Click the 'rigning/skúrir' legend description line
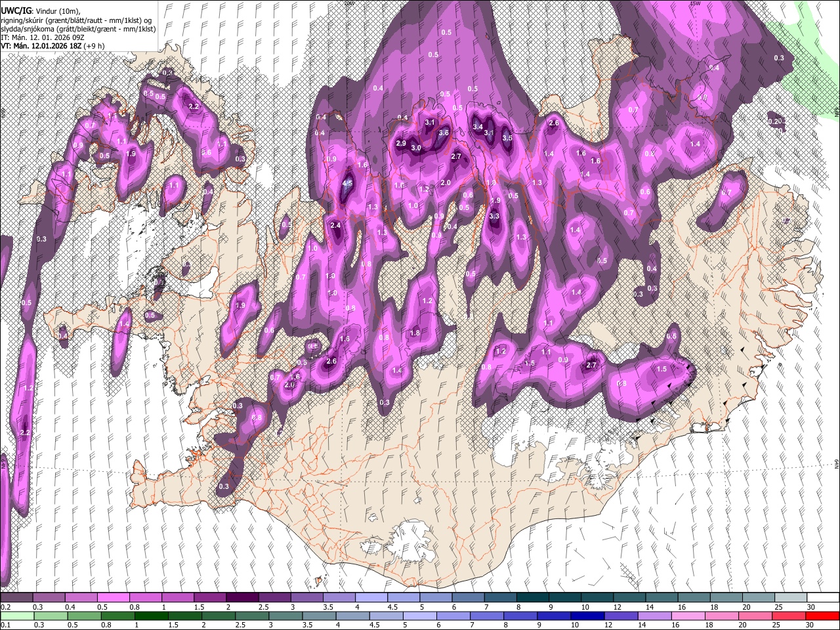840x630 pixels. [76, 20]
